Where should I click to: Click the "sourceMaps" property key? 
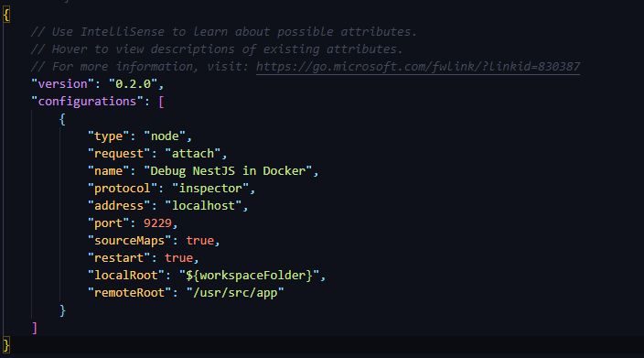point(129,240)
